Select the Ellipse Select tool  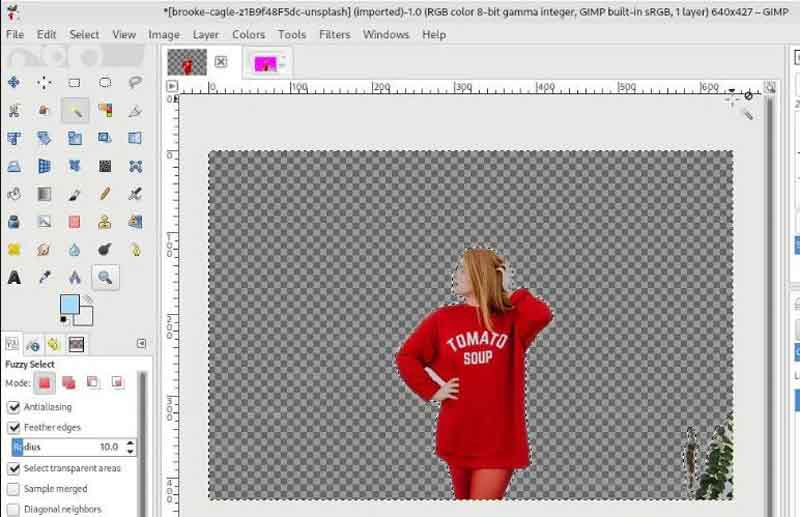[105, 82]
